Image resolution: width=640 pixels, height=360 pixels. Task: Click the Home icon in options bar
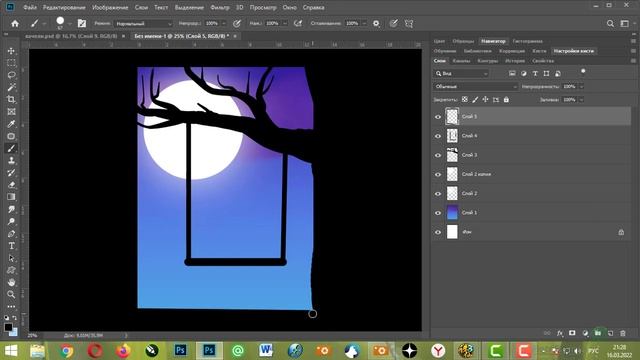(x=15, y=24)
